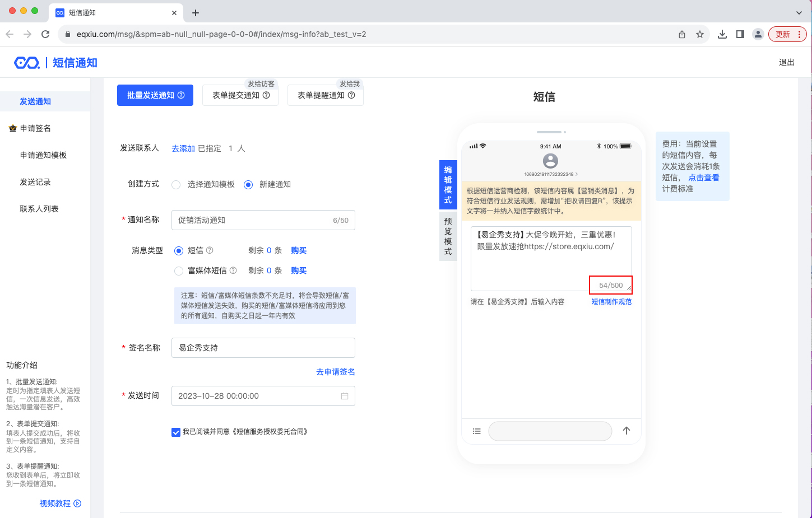Viewport: 812px width, 518px height.
Task: Switch to 批量发送通知 tab
Action: (x=155, y=95)
